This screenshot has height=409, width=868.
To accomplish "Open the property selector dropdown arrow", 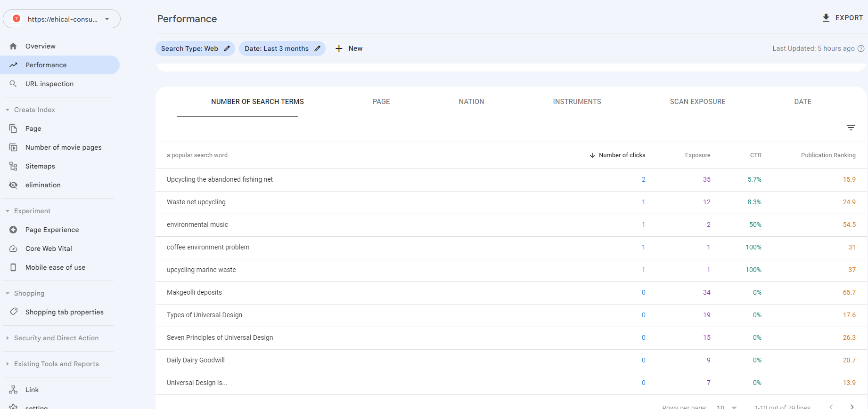I will (107, 19).
